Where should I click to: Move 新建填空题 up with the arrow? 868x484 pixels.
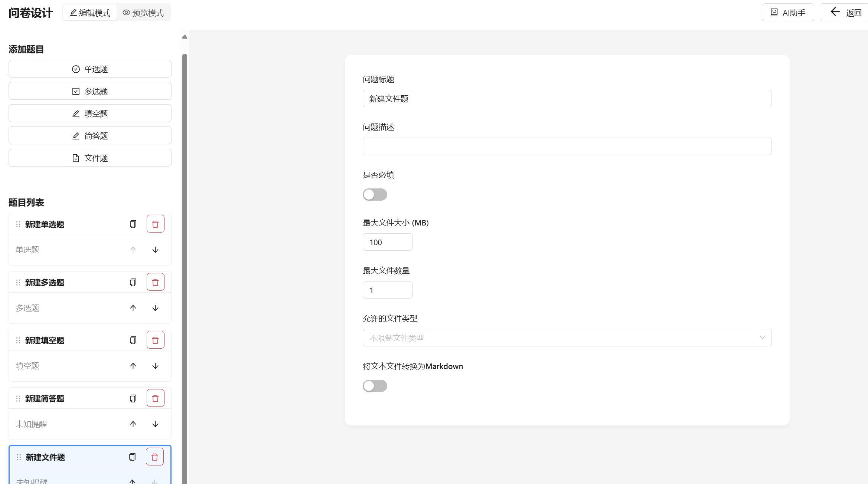[133, 366]
